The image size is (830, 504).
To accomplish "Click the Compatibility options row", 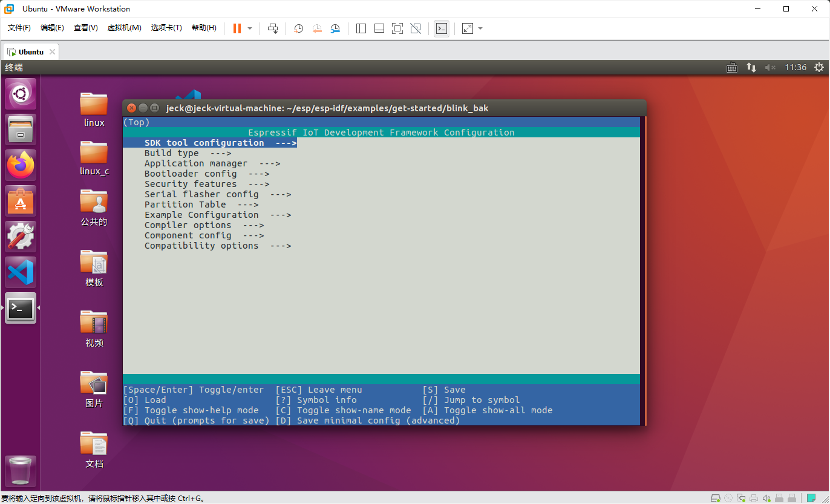I will click(218, 246).
